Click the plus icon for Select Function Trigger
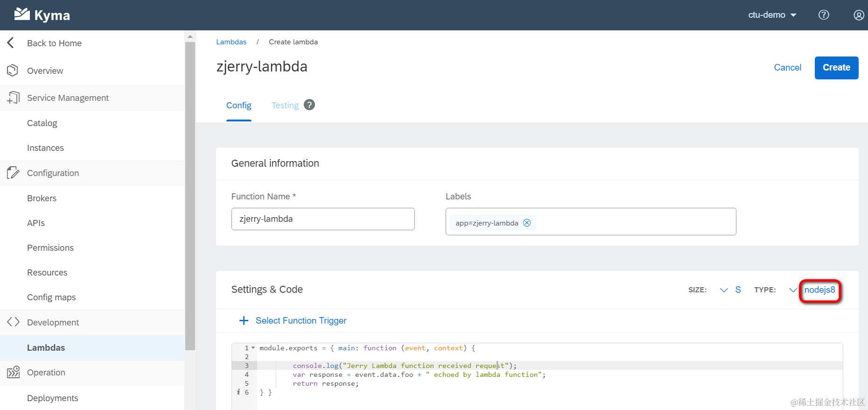The height and width of the screenshot is (410, 868). (x=244, y=321)
